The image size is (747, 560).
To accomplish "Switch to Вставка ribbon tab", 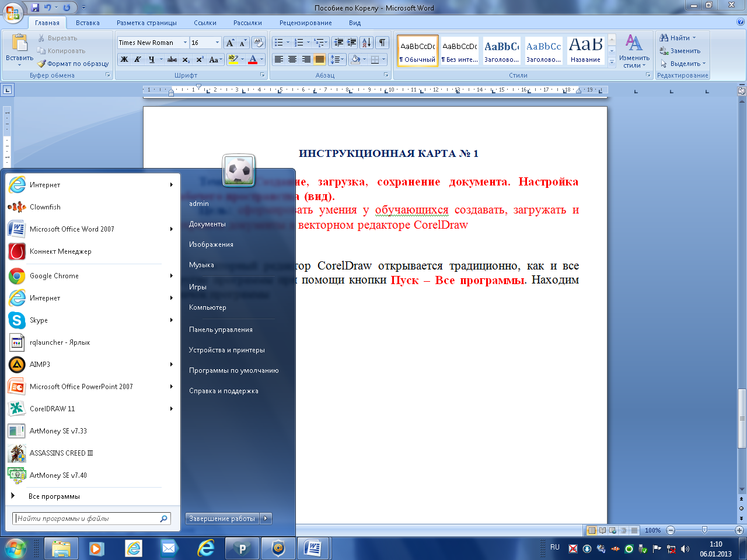I will point(88,23).
